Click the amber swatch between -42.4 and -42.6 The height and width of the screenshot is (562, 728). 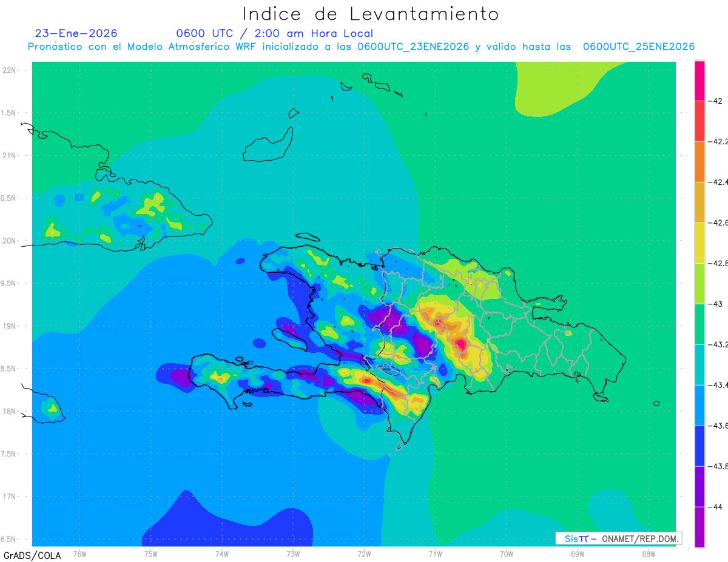(x=699, y=202)
